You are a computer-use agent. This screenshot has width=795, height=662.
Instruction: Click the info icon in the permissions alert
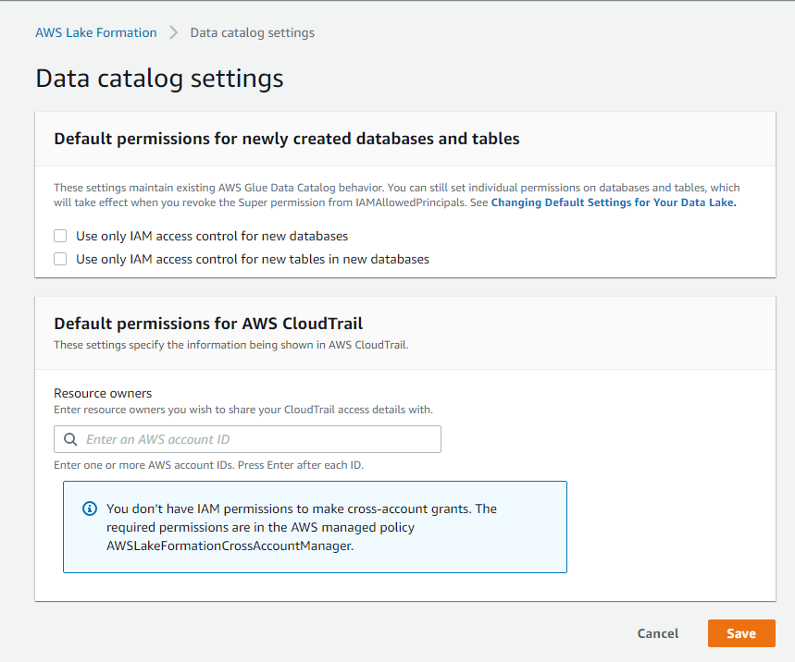point(89,509)
